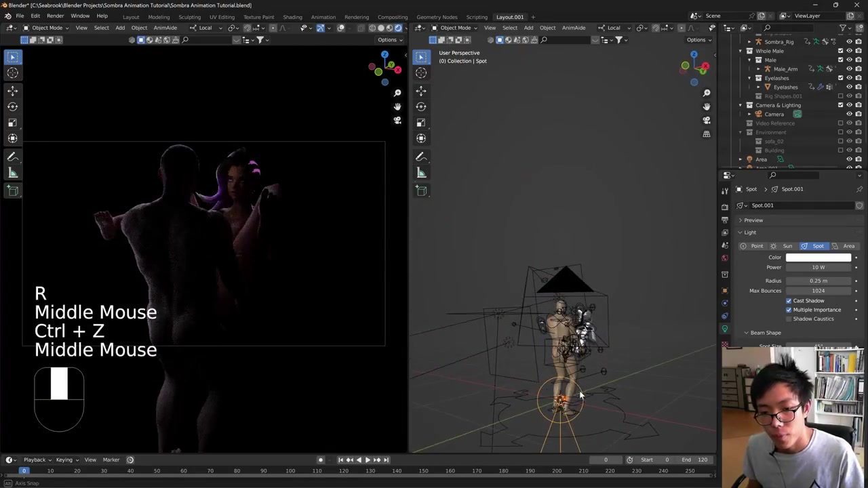The width and height of the screenshot is (868, 488).
Task: Hide the Camera in the outliner
Action: pyautogui.click(x=849, y=114)
